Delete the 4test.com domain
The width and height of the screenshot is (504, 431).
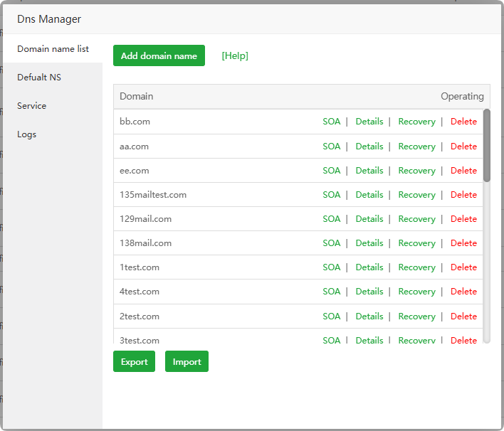[463, 292]
